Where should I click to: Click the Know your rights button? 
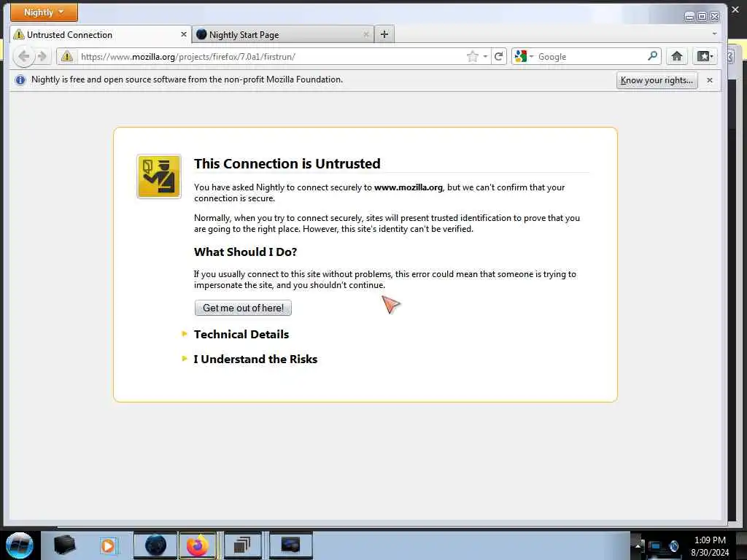point(657,80)
